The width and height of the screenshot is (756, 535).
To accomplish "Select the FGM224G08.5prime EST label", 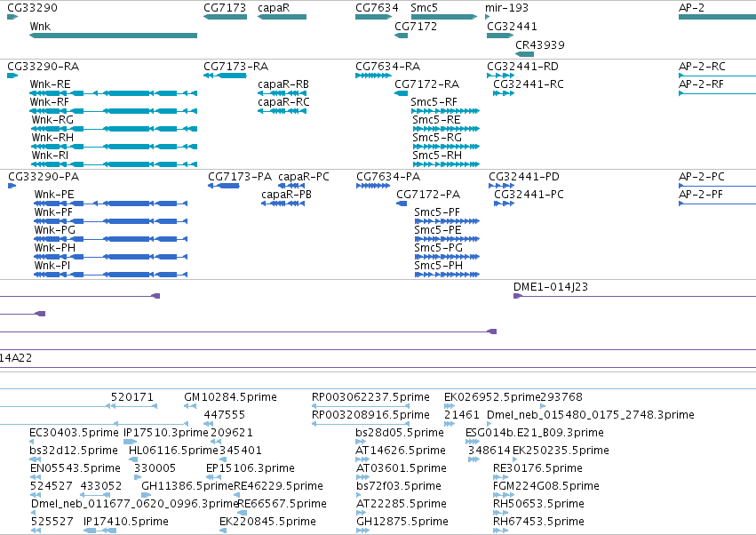I will pyautogui.click(x=546, y=486).
